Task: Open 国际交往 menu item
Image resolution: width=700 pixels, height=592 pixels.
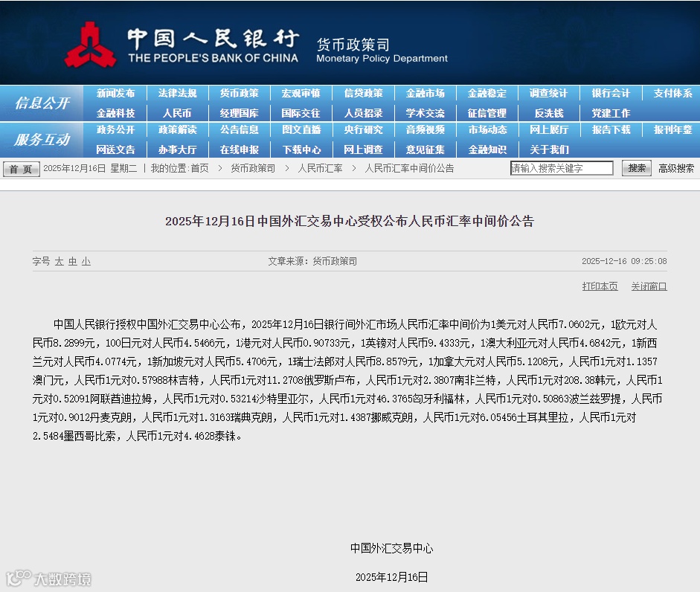Action: point(301,113)
